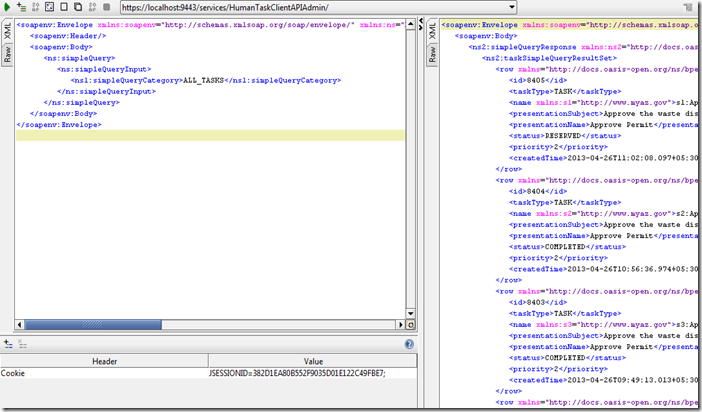Viewport: 702px width, 412px height.
Task: Add this request to a TestCase
Action: [21, 7]
